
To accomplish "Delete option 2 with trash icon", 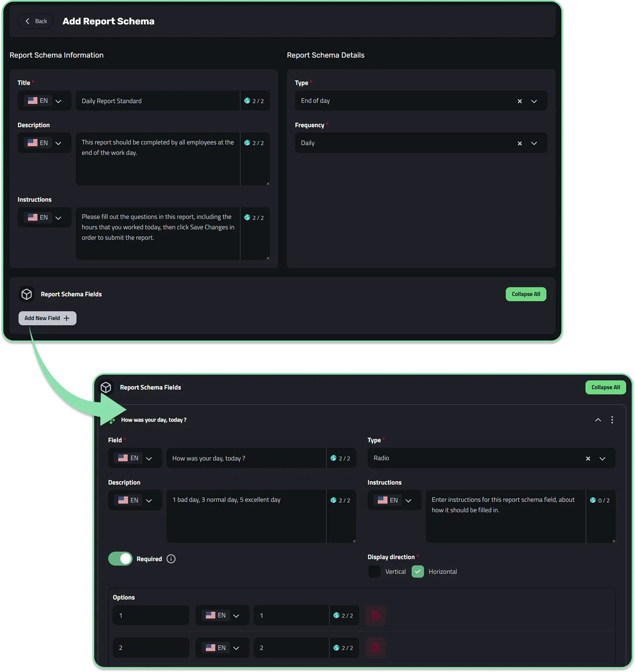I will point(375,648).
